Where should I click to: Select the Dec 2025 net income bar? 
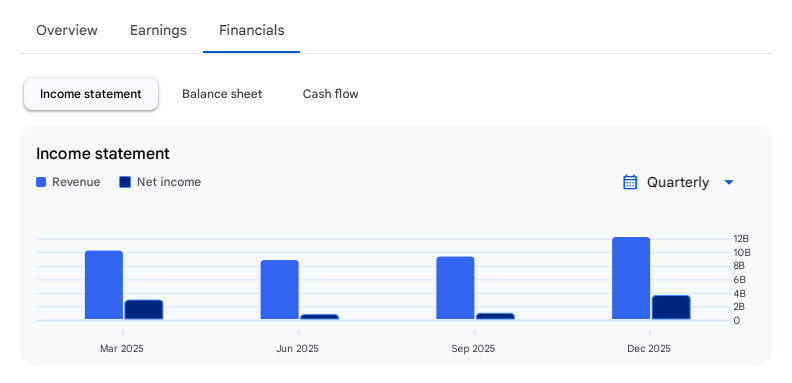click(671, 307)
